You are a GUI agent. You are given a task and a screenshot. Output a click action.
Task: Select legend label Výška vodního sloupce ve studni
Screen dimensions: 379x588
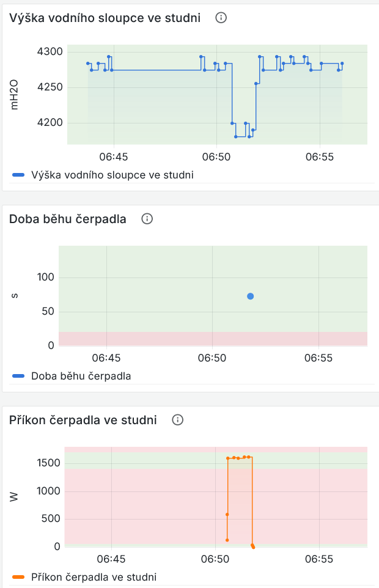(112, 175)
